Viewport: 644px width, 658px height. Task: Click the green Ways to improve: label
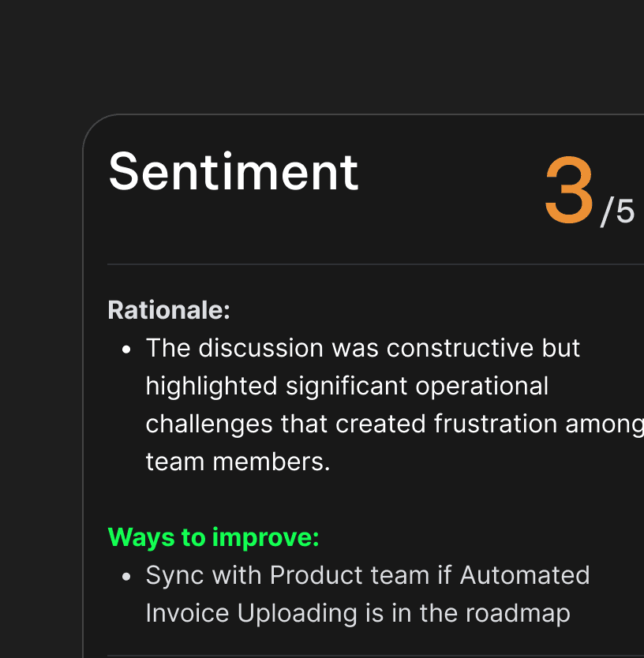pos(213,537)
